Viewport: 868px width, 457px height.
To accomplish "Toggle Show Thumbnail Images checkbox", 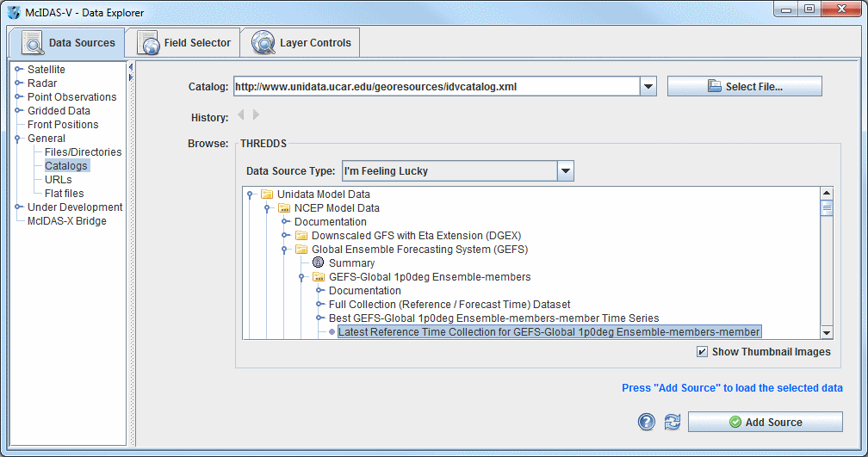I will point(702,352).
